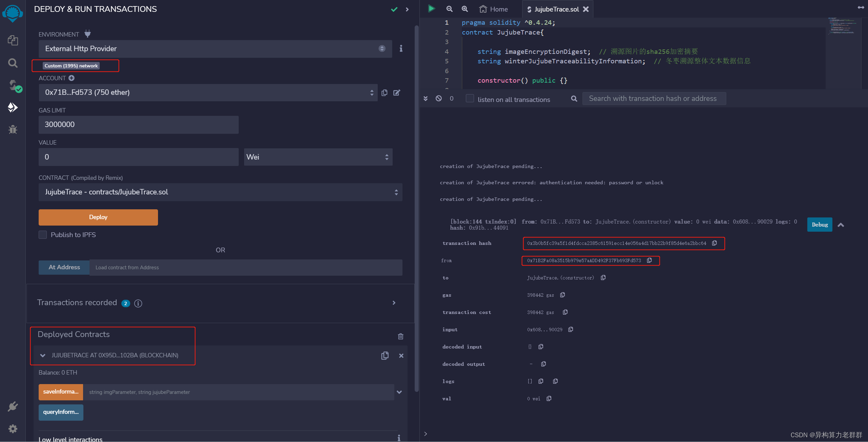Click the queryInform... function button
868x442 pixels.
(61, 412)
